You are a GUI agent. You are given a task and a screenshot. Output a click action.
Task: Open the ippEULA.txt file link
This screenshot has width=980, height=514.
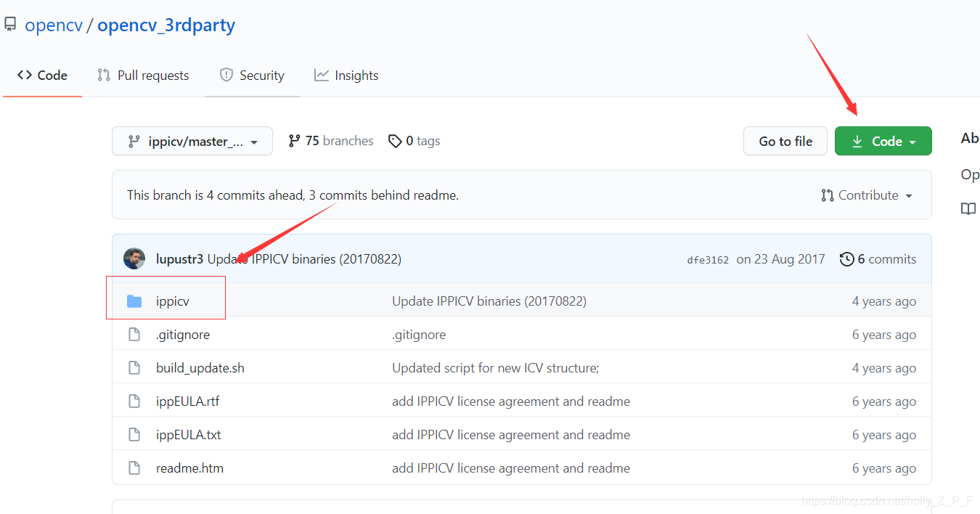189,435
